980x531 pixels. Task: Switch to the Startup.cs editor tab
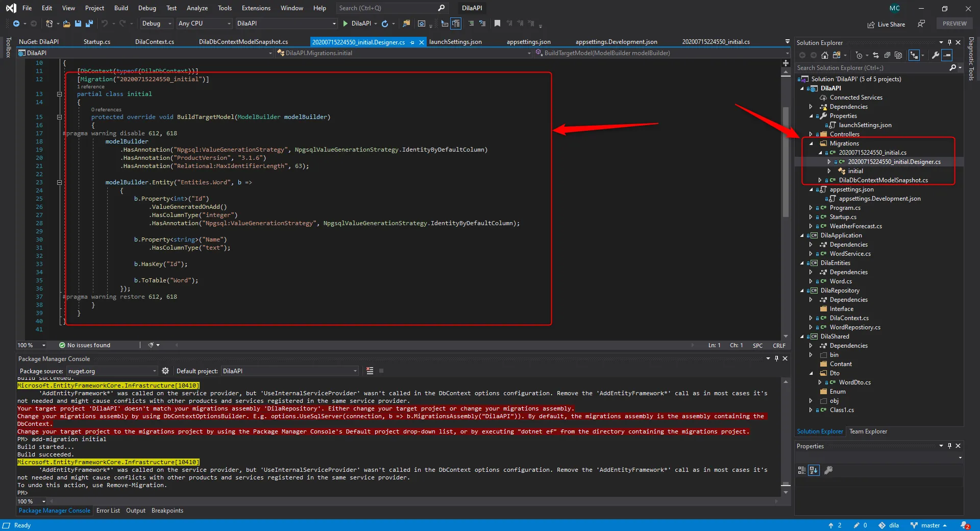point(97,42)
